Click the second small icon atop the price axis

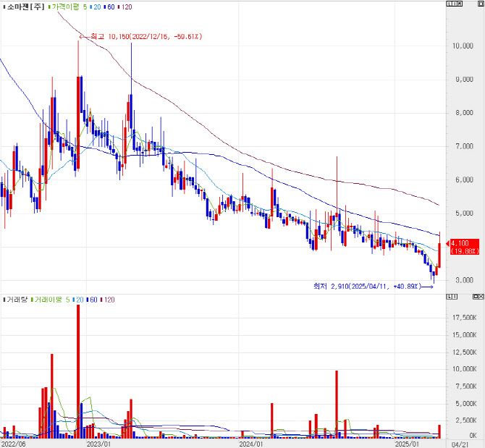click(455, 5)
